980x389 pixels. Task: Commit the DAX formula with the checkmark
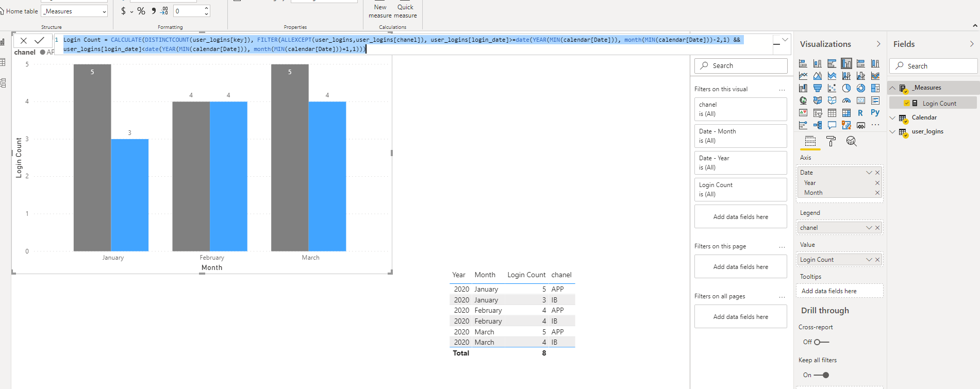point(39,41)
